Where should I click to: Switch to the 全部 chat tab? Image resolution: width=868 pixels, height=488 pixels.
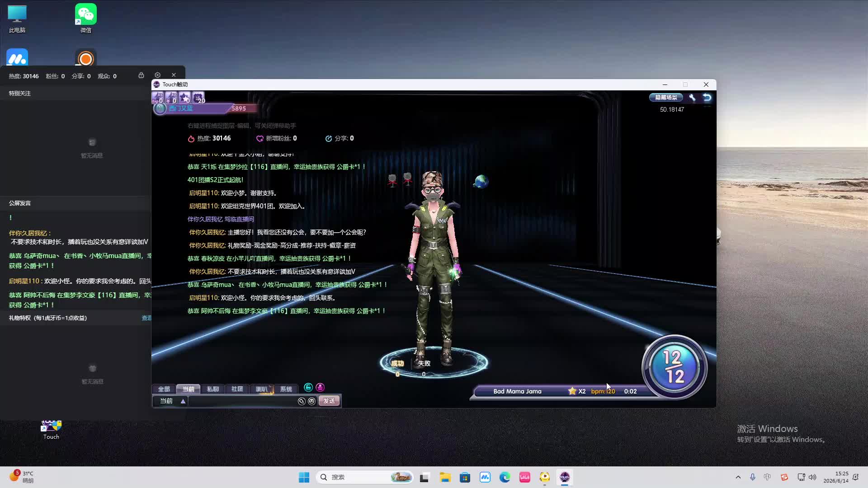(x=164, y=389)
